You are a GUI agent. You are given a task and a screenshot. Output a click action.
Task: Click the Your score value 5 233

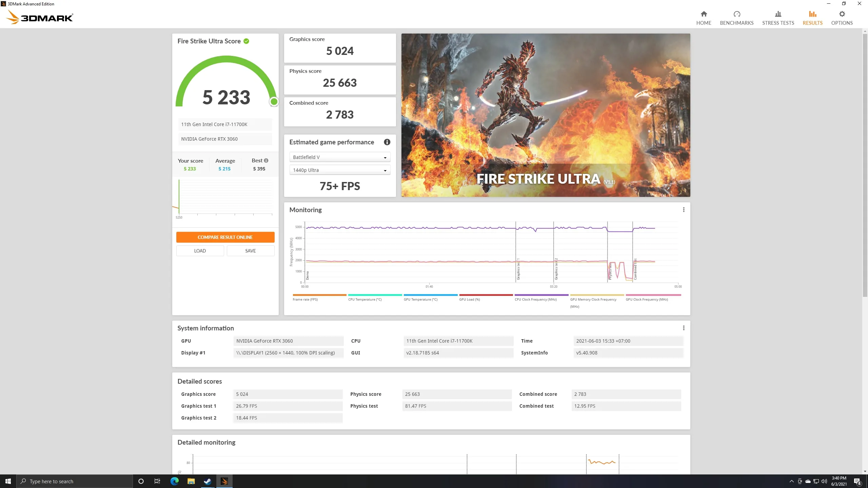pyautogui.click(x=190, y=169)
